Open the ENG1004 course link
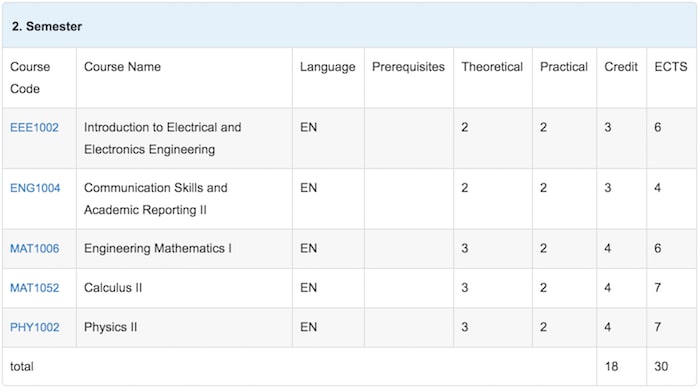The image size is (700, 389). (x=35, y=188)
